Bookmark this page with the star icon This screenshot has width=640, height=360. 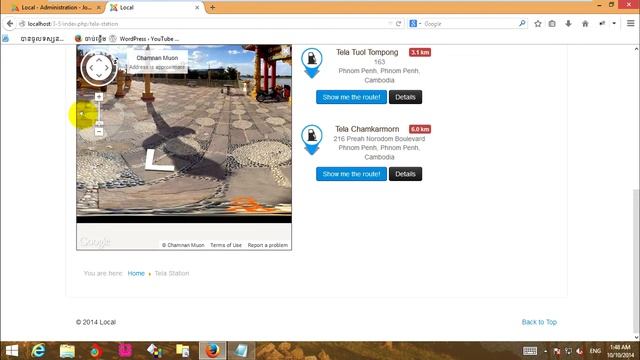coord(538,24)
